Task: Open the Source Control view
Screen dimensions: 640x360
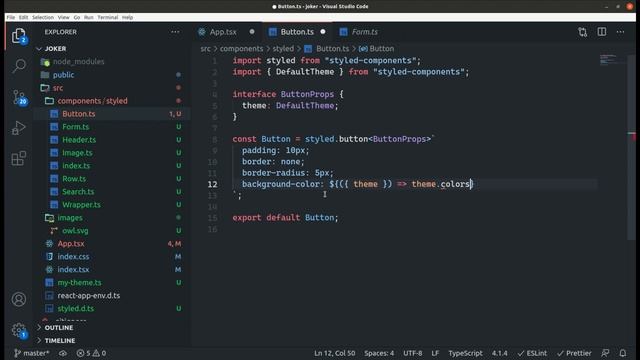Action: [19, 97]
